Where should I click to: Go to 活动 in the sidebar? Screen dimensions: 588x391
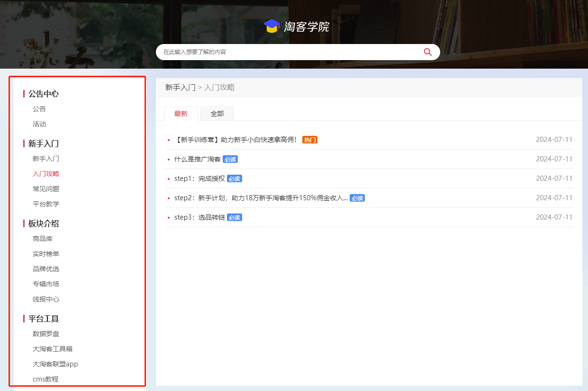click(x=39, y=124)
